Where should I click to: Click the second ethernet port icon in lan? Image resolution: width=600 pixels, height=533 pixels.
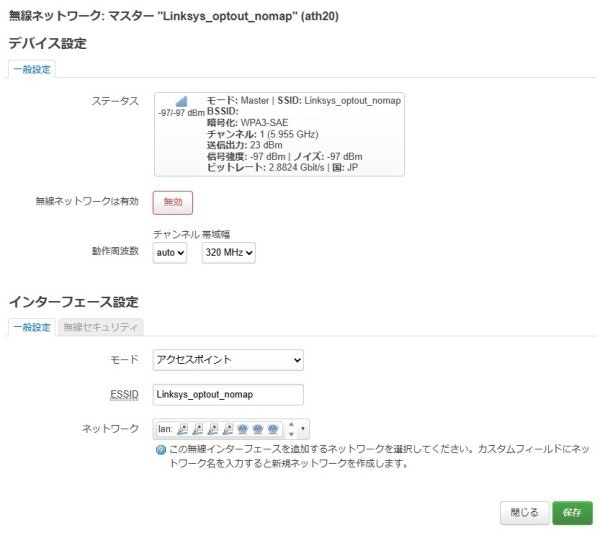[197, 429]
